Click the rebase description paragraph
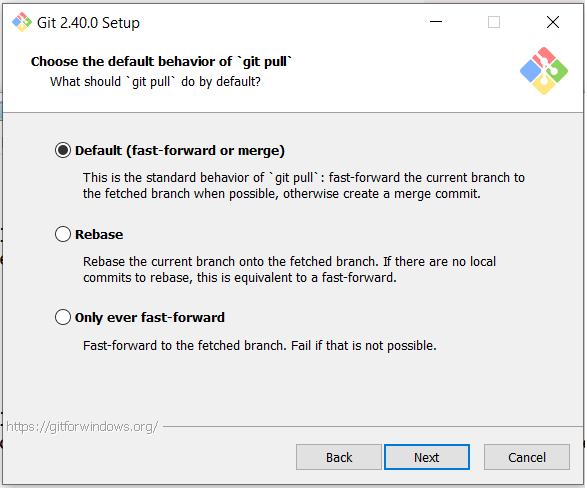The width and height of the screenshot is (587, 488). click(x=289, y=269)
